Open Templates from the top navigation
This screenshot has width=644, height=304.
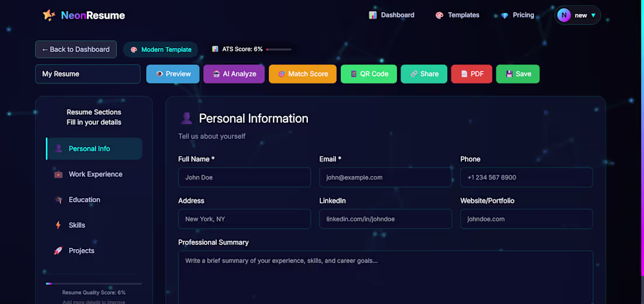457,15
